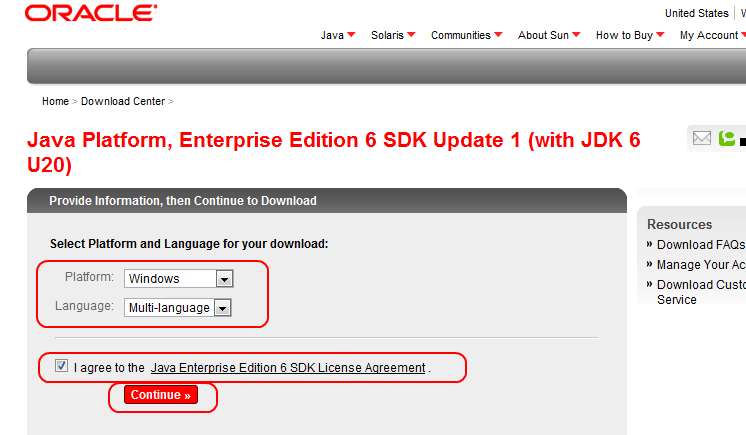Click the green Technorati share icon
The width and height of the screenshot is (746, 435).
pos(727,139)
